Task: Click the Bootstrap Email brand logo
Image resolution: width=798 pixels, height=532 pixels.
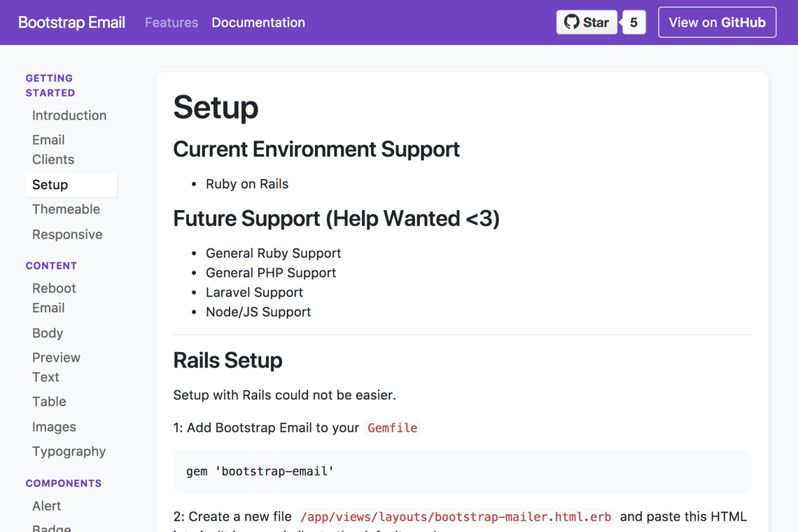Action: [71, 22]
